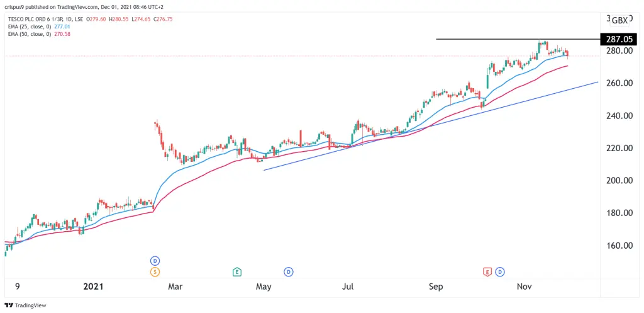This screenshot has width=644, height=313.
Task: Click the Sep label on time axis
Action: pos(436,287)
